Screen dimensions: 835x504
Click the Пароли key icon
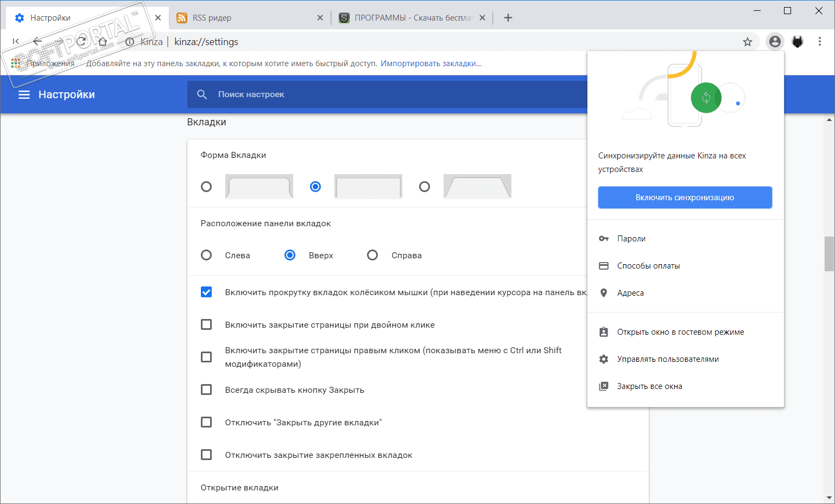pyautogui.click(x=604, y=239)
